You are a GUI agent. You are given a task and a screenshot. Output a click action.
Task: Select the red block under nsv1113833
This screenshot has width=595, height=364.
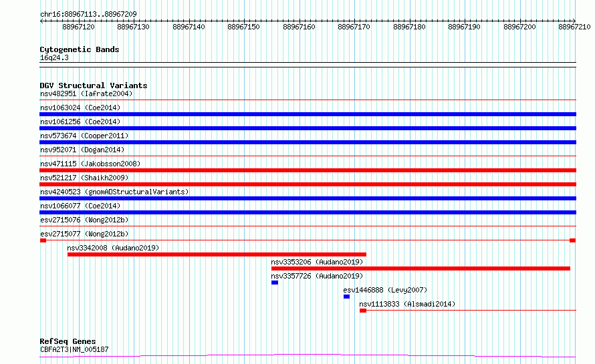[363, 311]
